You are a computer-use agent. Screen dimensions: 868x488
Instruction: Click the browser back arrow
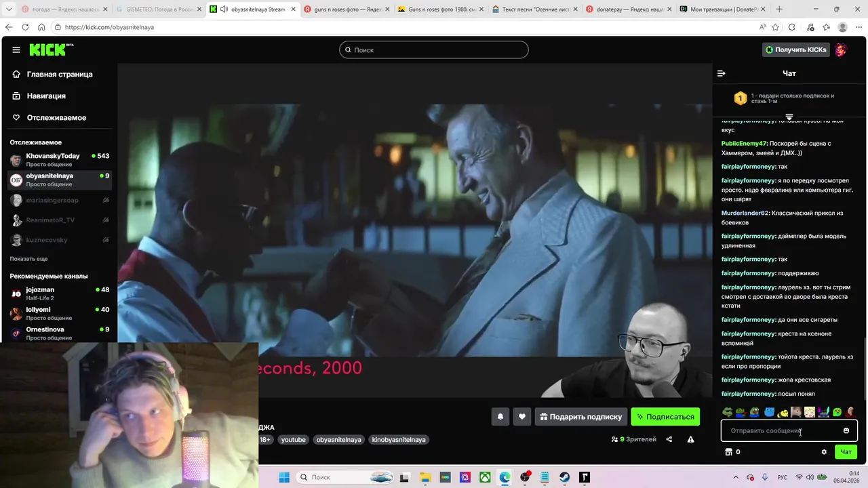(x=9, y=27)
